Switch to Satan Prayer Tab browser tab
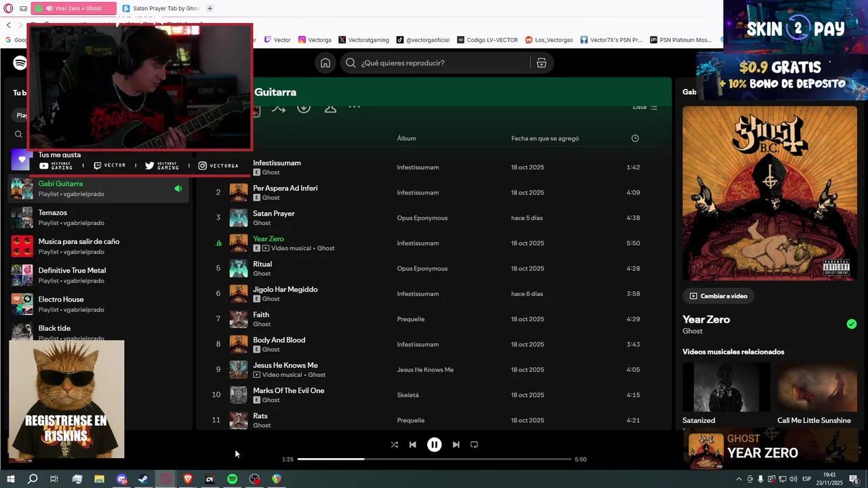Image resolution: width=868 pixels, height=488 pixels. 160,8
